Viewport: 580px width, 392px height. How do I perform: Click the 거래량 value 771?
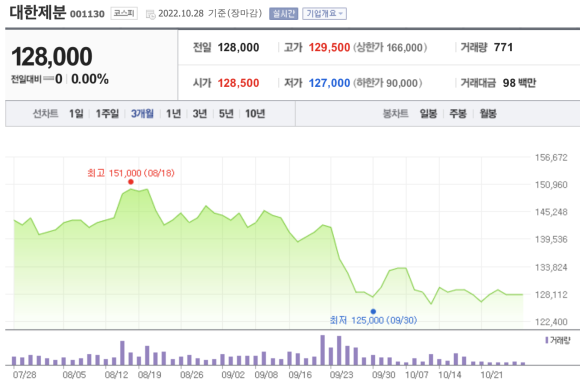(x=503, y=47)
